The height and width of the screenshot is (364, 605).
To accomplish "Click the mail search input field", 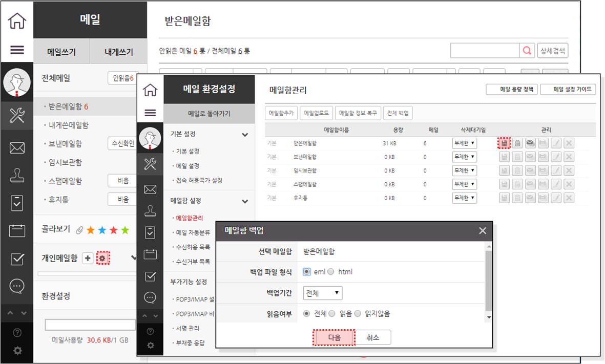I will point(485,51).
